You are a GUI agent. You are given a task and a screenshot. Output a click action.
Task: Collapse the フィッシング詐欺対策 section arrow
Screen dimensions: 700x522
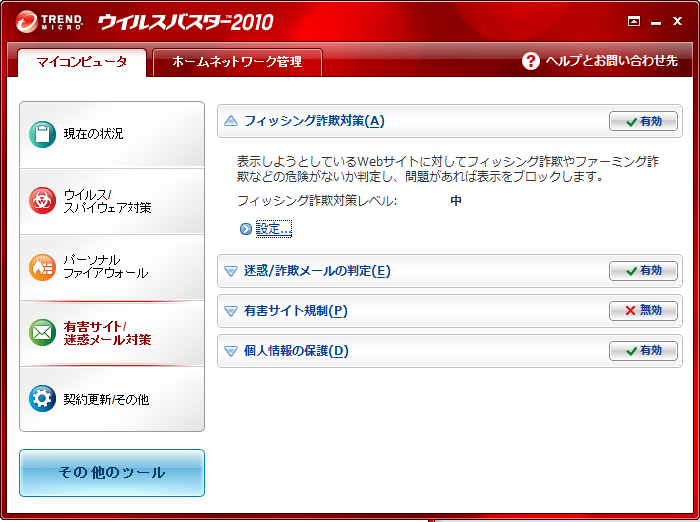tap(231, 121)
